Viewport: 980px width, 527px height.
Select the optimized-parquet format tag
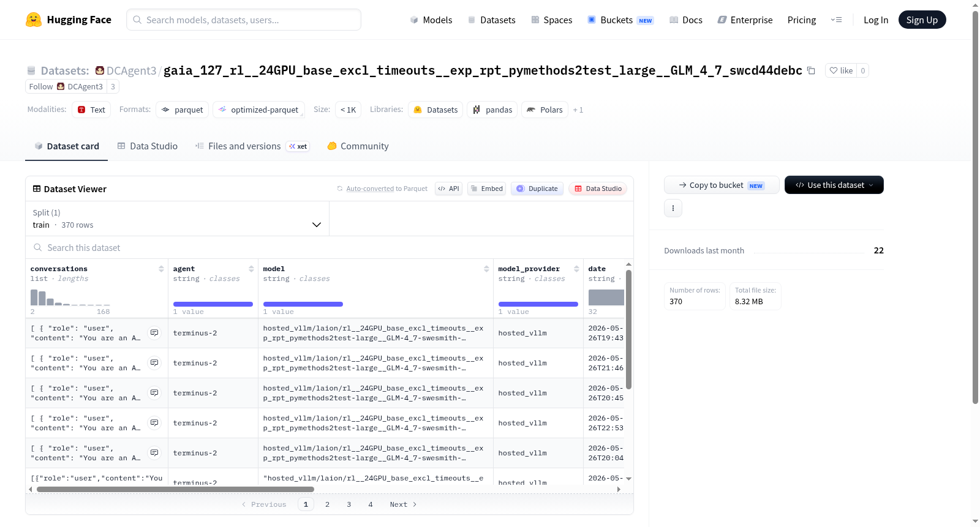coord(258,110)
